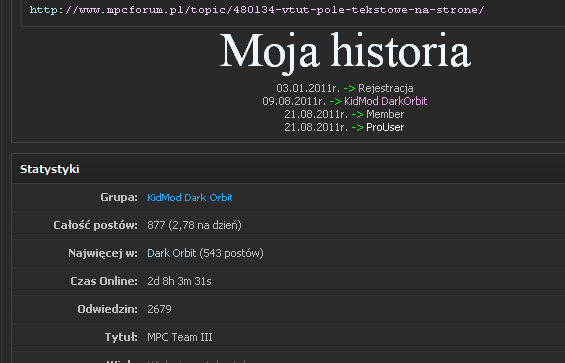The height and width of the screenshot is (363, 565).
Task: Select the '21.08.2011r. -> Member' line
Action: (x=344, y=114)
